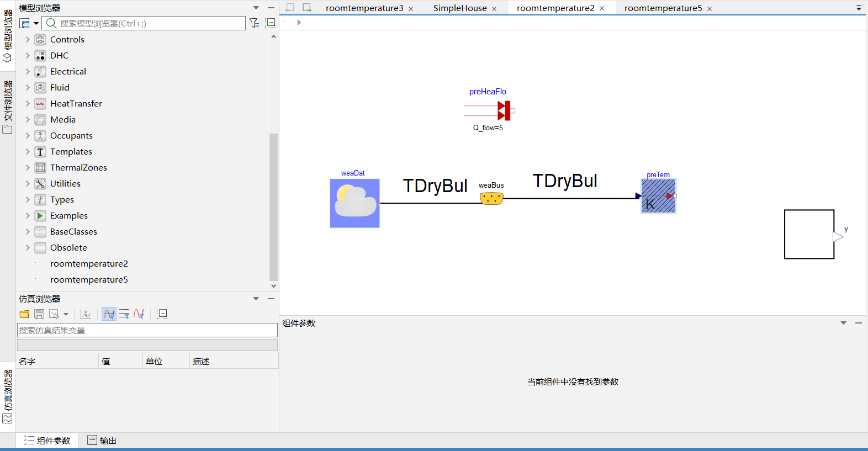Open the 模型浏览器 panel options triangle

(256, 8)
